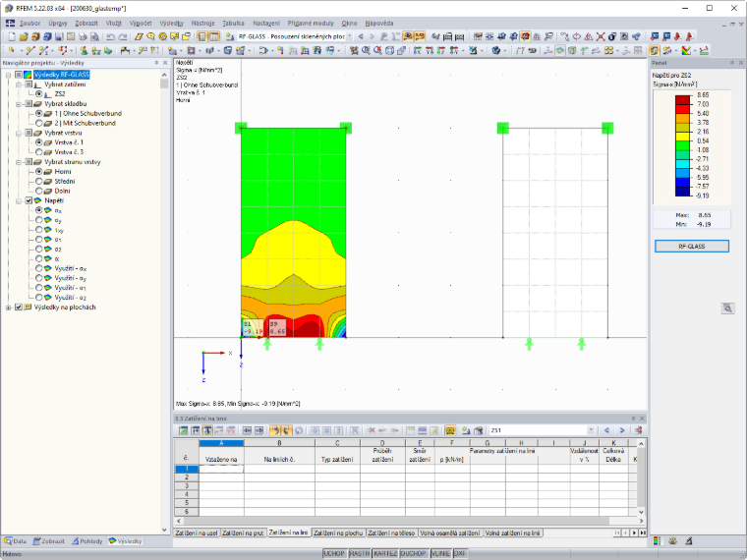Image resolution: width=747 pixels, height=560 pixels.
Task: Expand the Výsledky na plochách node
Action: 8,308
